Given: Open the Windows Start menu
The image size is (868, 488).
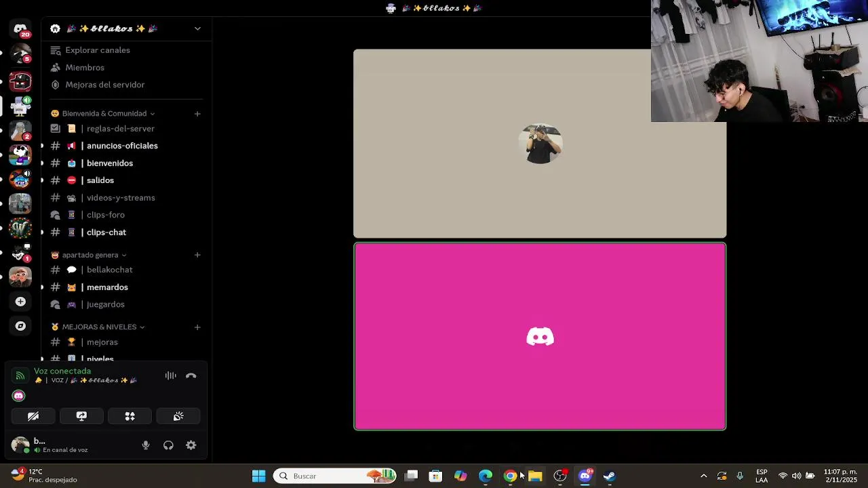Looking at the screenshot, I should tap(258, 476).
